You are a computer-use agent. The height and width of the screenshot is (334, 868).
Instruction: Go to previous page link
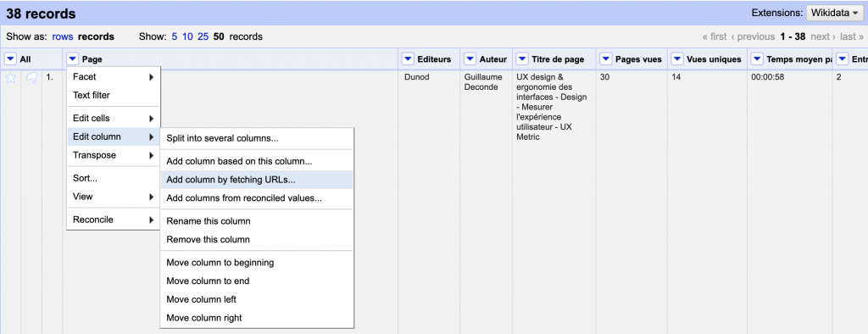[753, 37]
